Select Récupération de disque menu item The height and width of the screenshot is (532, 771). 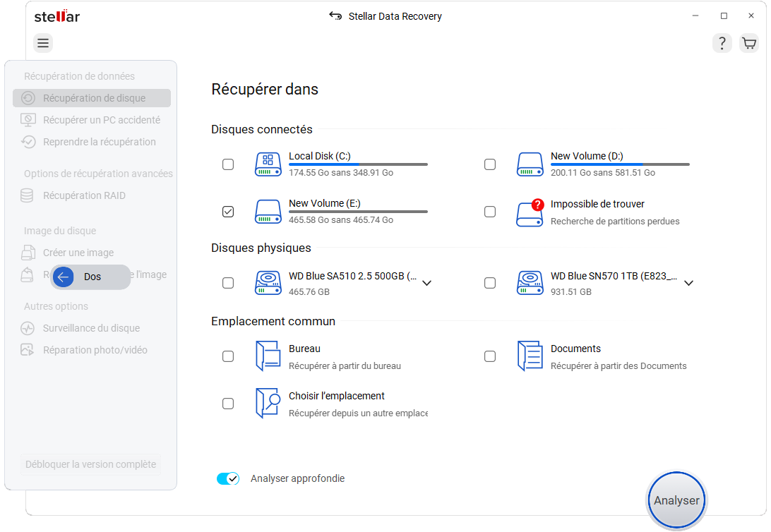click(x=92, y=98)
